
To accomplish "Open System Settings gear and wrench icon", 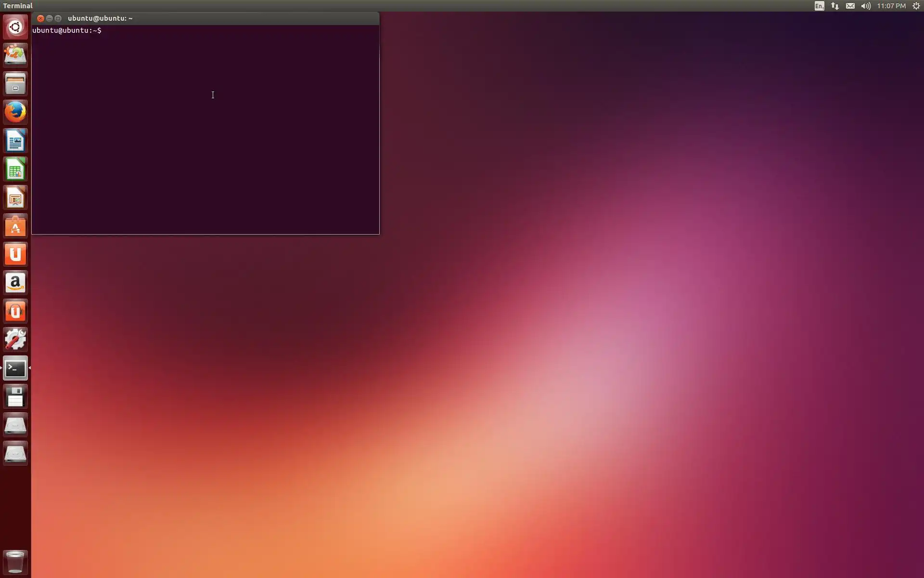I will [15, 340].
